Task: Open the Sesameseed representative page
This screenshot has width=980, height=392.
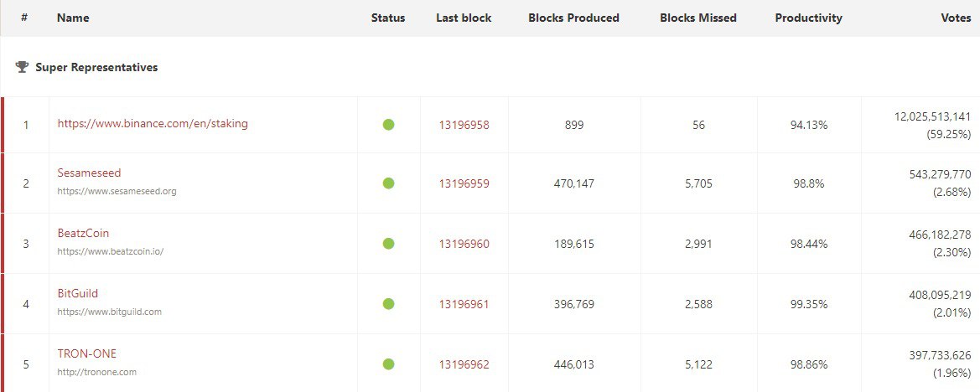Action: click(x=89, y=173)
